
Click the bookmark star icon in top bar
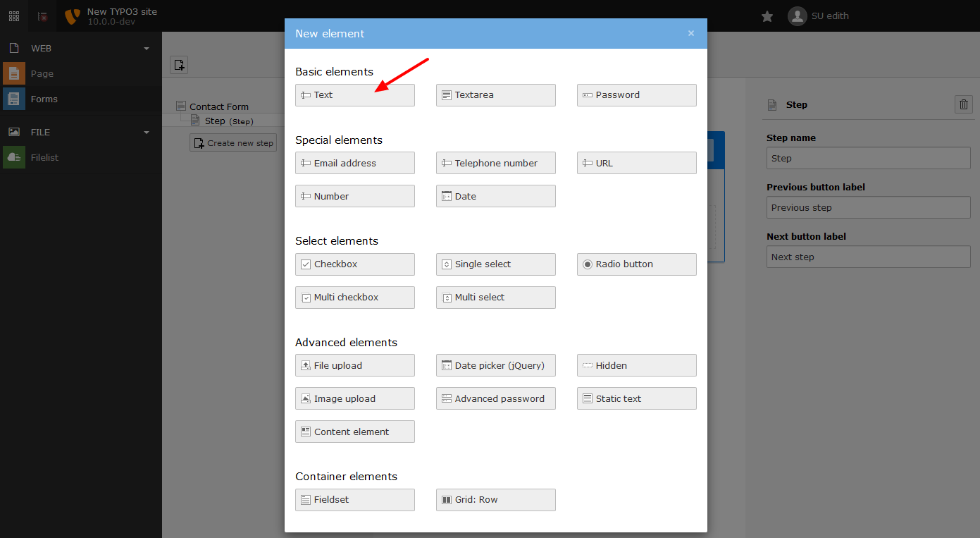pos(767,16)
